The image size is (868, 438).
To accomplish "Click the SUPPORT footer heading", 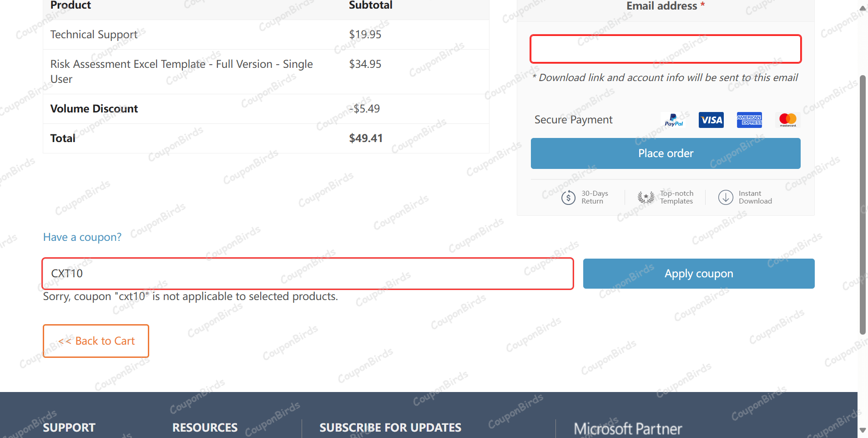I will [x=69, y=428].
